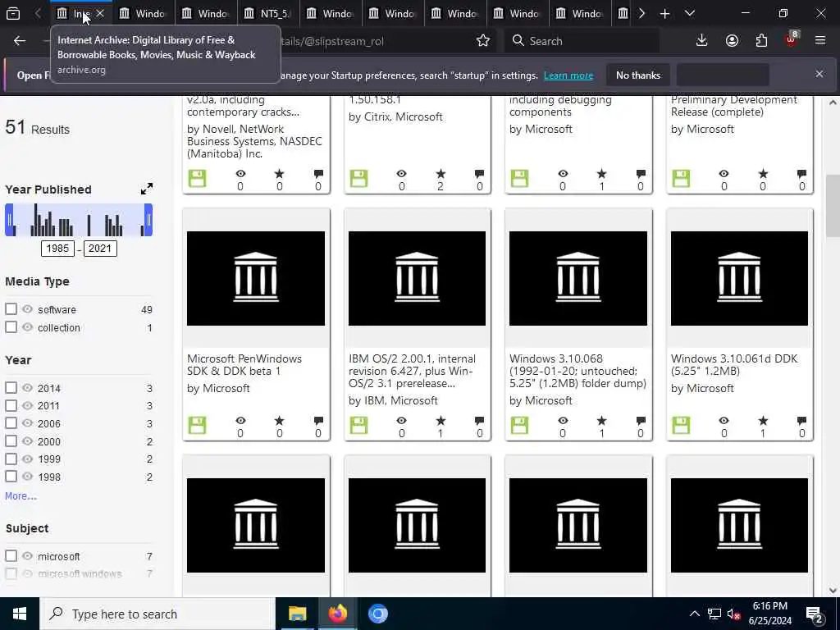Click the No thanks button
840x630 pixels.
click(638, 75)
